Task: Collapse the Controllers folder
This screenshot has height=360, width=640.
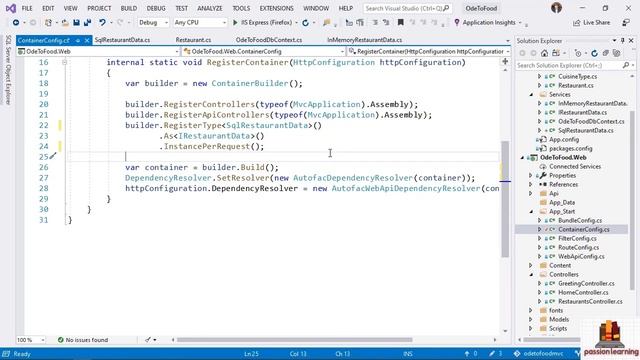Action: coord(531,275)
